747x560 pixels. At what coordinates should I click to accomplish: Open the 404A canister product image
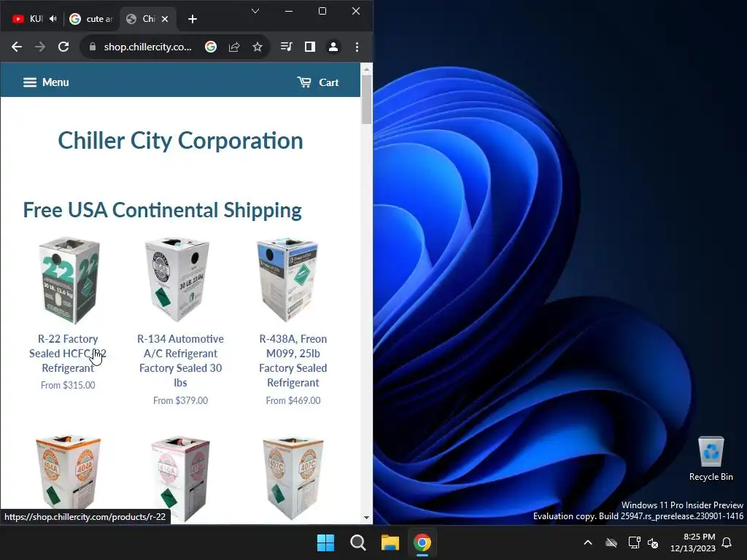click(x=68, y=474)
